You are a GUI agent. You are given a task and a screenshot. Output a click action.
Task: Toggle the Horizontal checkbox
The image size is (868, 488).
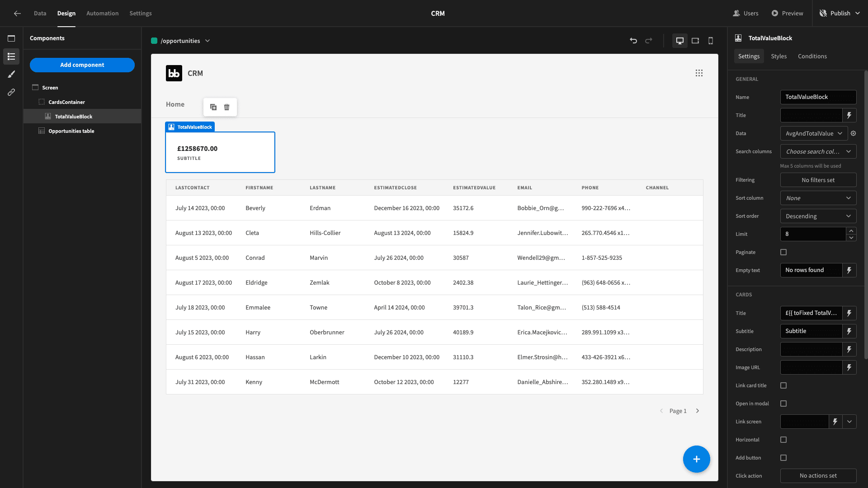[x=783, y=440]
